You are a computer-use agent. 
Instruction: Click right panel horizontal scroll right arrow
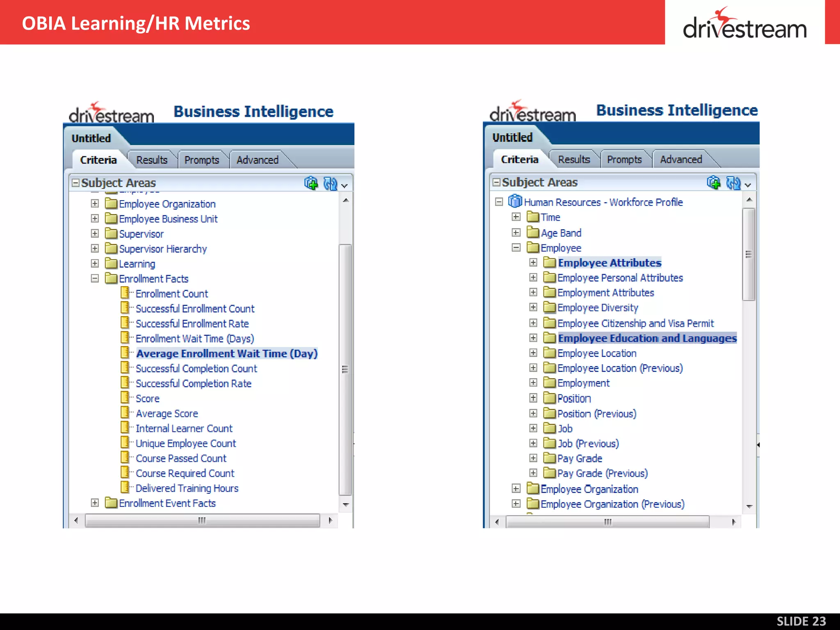coord(734,522)
